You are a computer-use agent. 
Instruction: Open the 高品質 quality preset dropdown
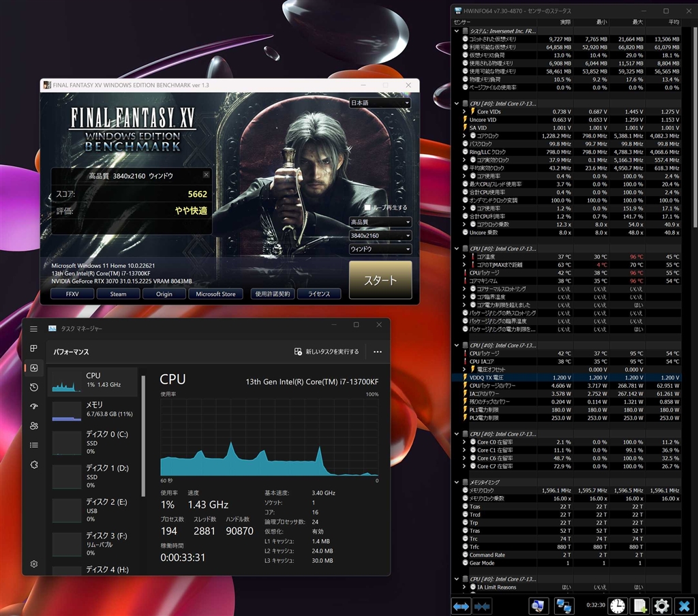[380, 221]
